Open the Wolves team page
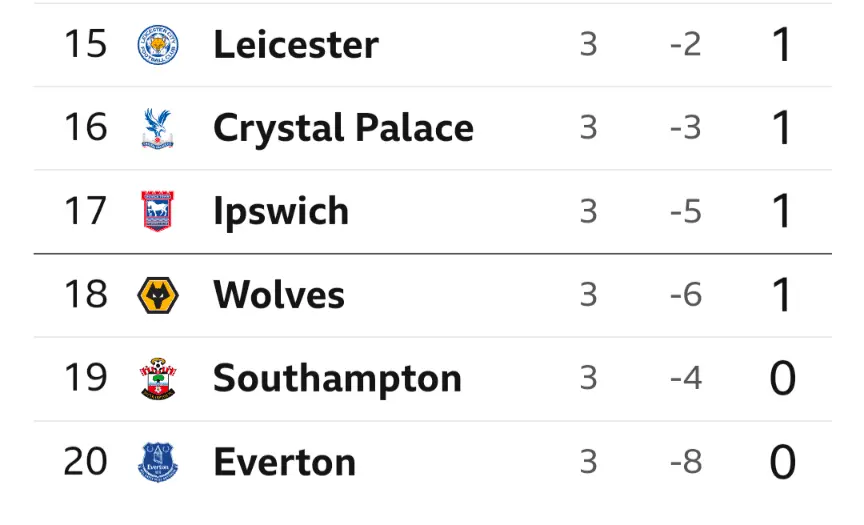 pos(279,295)
